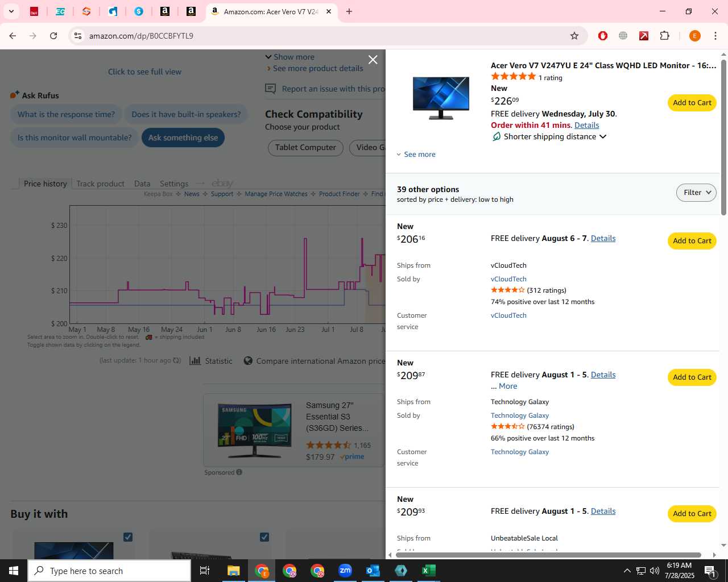Open Technology Galaxy seller link under Sold by
Screen dimensions: 728x582
click(x=520, y=415)
